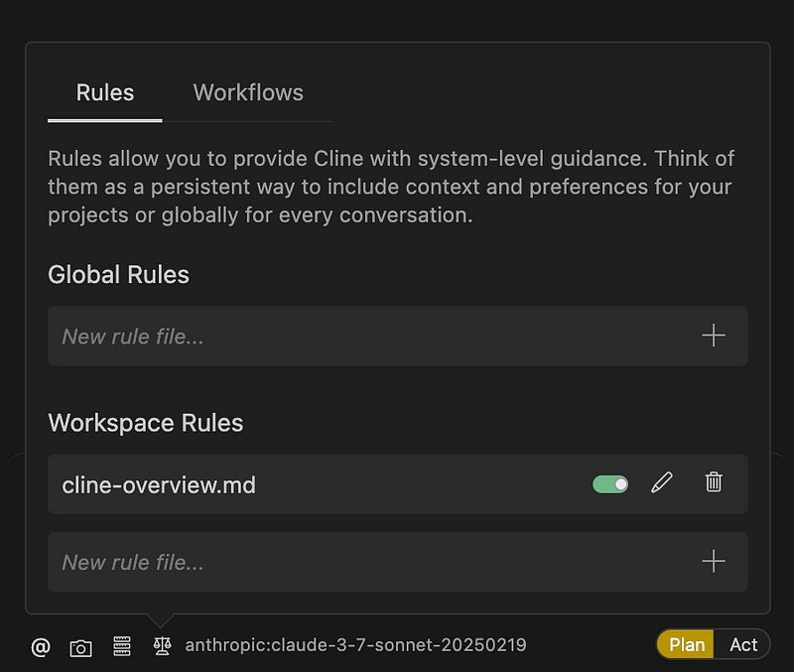Click the scales rules icon

(x=162, y=645)
